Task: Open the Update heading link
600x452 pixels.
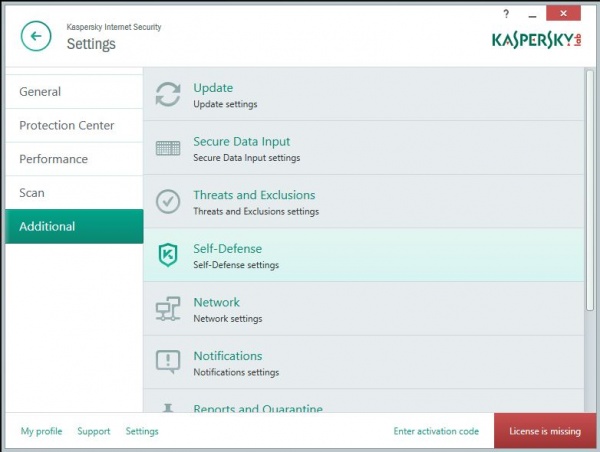Action: pos(213,88)
